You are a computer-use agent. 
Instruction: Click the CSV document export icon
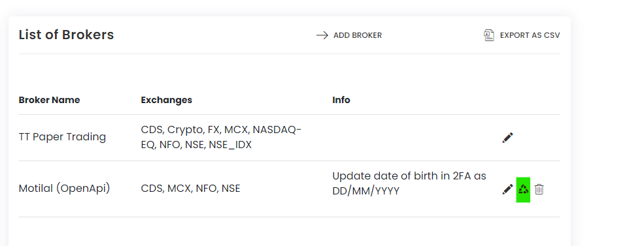489,35
